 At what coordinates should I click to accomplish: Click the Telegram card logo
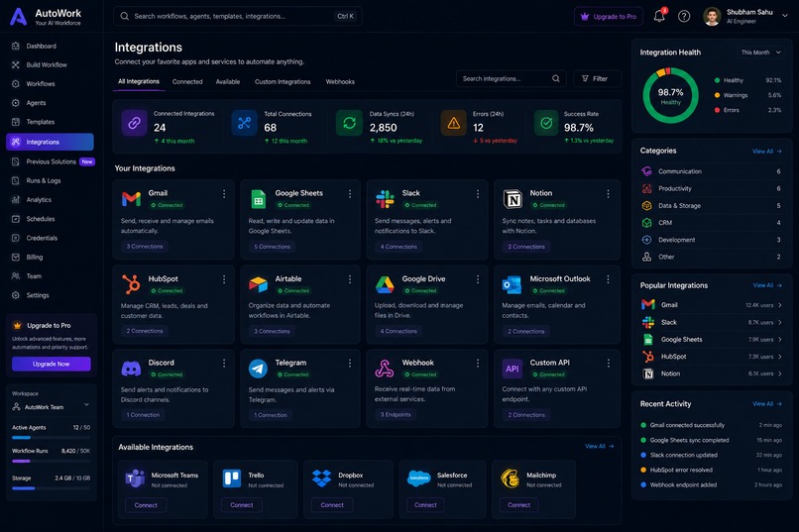(259, 369)
